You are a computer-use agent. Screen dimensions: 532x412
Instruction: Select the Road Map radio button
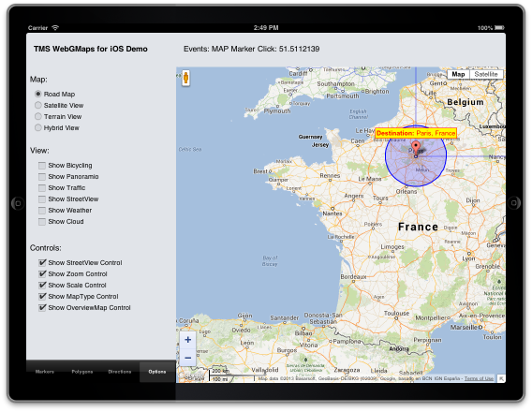tap(38, 94)
